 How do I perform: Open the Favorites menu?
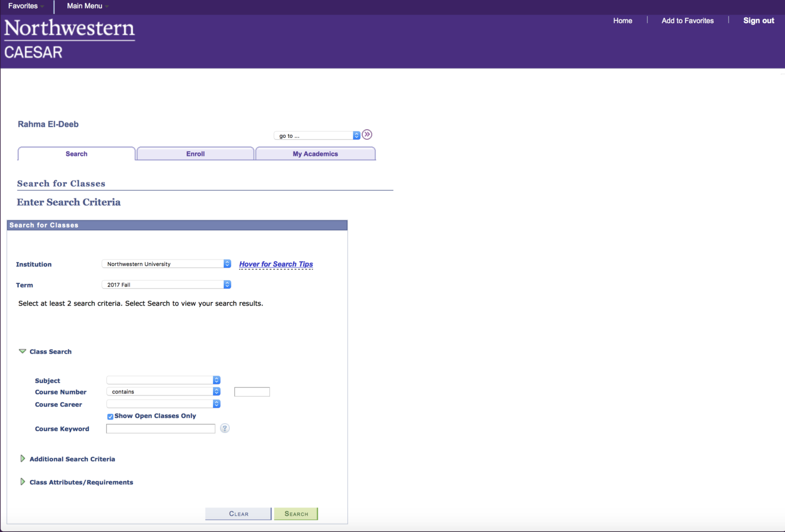tap(26, 6)
